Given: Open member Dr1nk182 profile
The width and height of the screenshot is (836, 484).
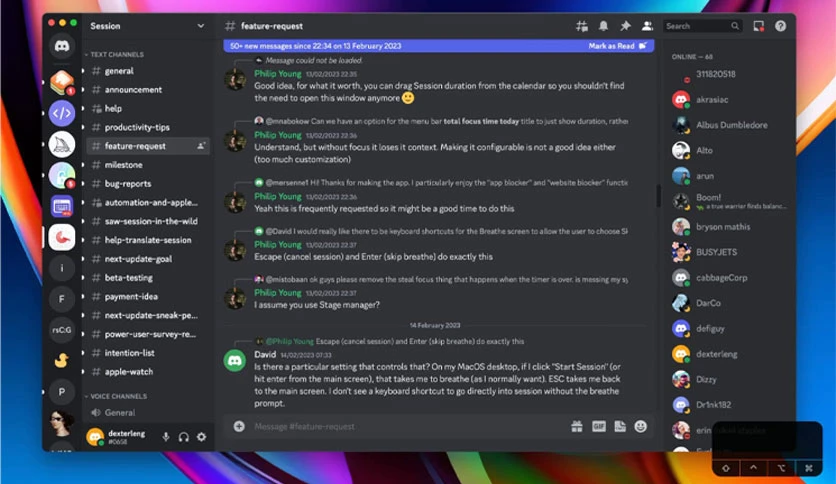Looking at the screenshot, I should (x=729, y=405).
